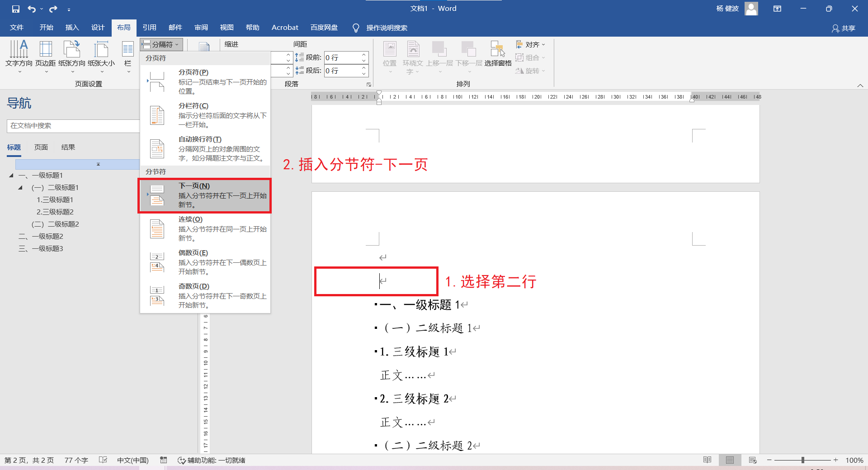Open the File (文件) tab
Image resolution: width=868 pixels, height=470 pixels.
pyautogui.click(x=17, y=28)
